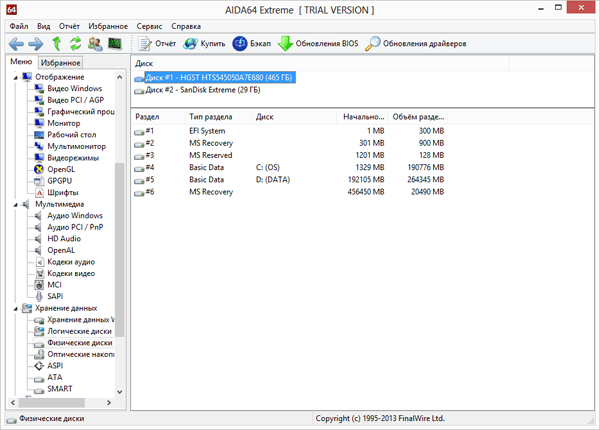Select partition #4 Basic Data C: (OS)

pos(289,168)
